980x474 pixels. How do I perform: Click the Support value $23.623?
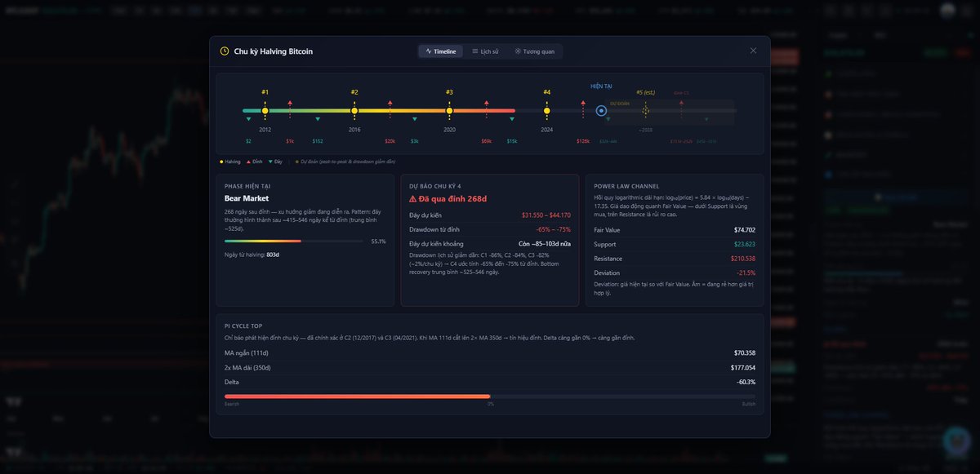tap(745, 244)
